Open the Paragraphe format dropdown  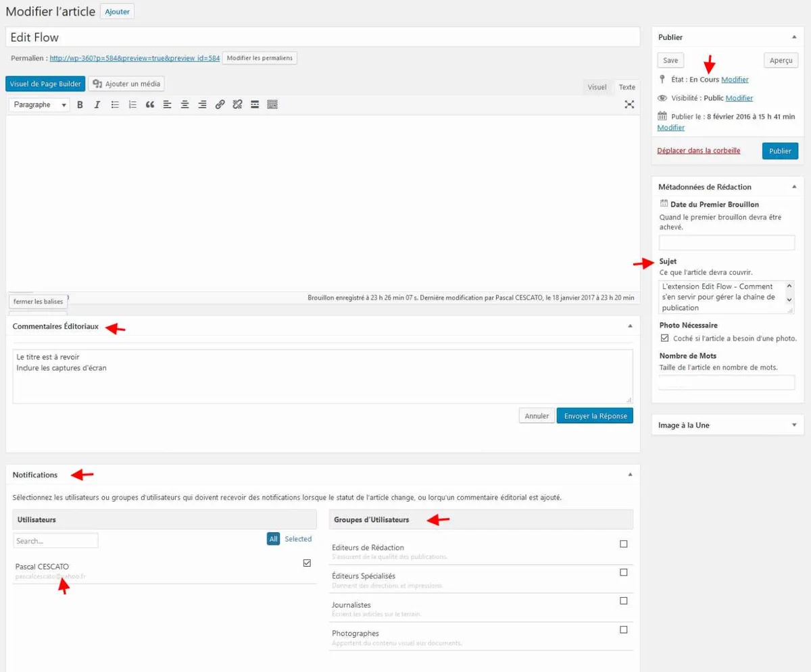pyautogui.click(x=41, y=105)
